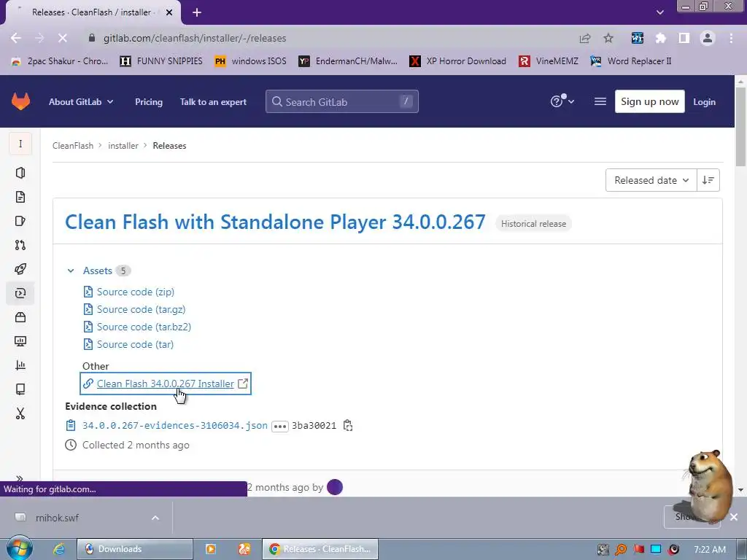Open the packages and registries sidebar icon
Image resolution: width=747 pixels, height=560 pixels.
tap(20, 317)
